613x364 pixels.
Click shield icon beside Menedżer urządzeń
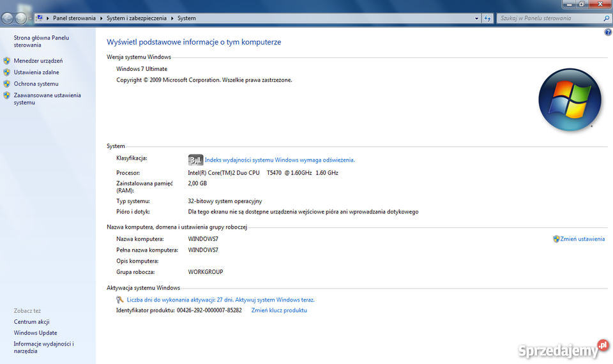click(x=6, y=61)
